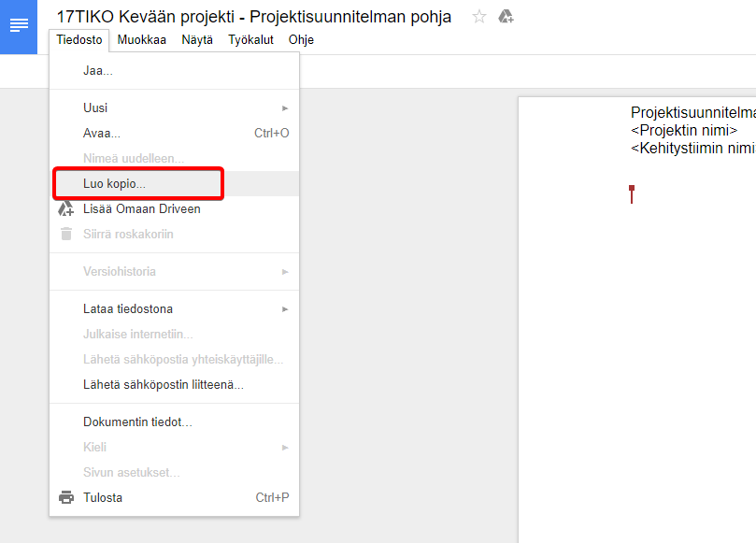Click the Google Docs home icon
The width and height of the screenshot is (756, 543).
(19, 26)
